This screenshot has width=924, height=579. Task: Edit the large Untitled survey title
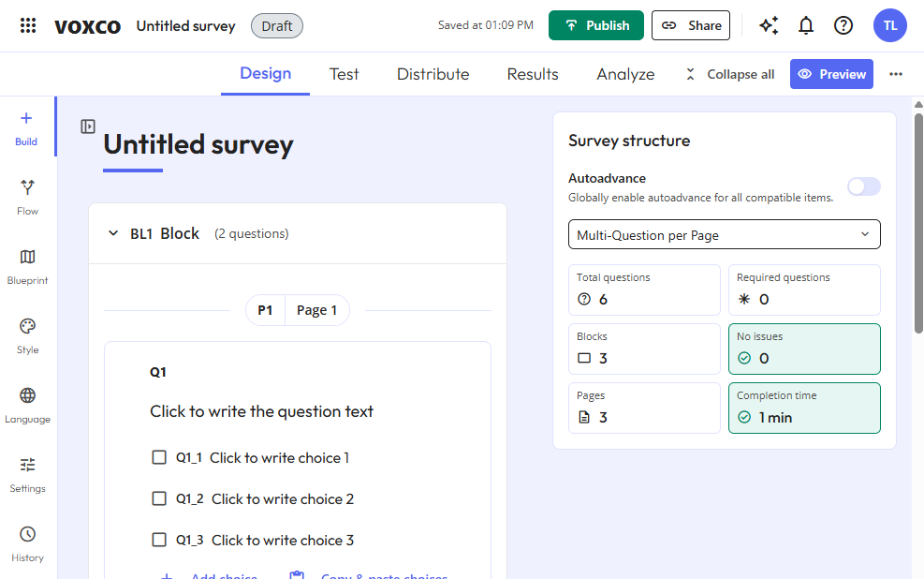pyautogui.click(x=198, y=145)
